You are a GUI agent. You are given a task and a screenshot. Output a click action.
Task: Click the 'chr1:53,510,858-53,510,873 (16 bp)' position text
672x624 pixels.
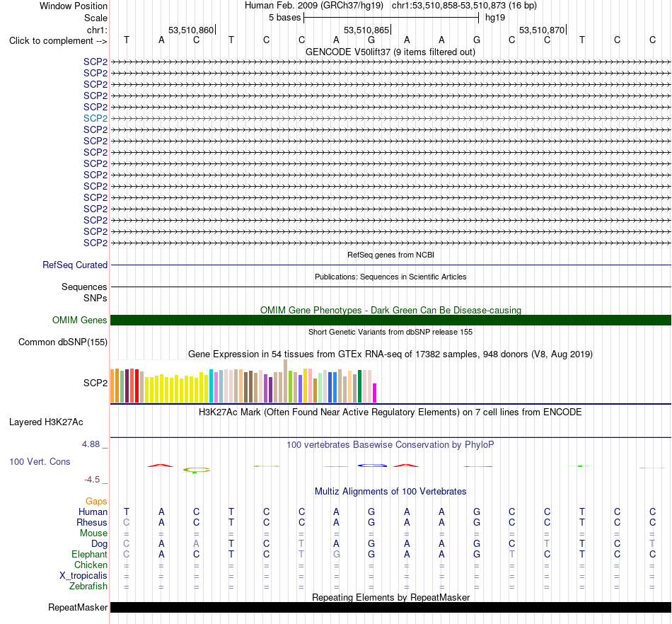point(464,6)
